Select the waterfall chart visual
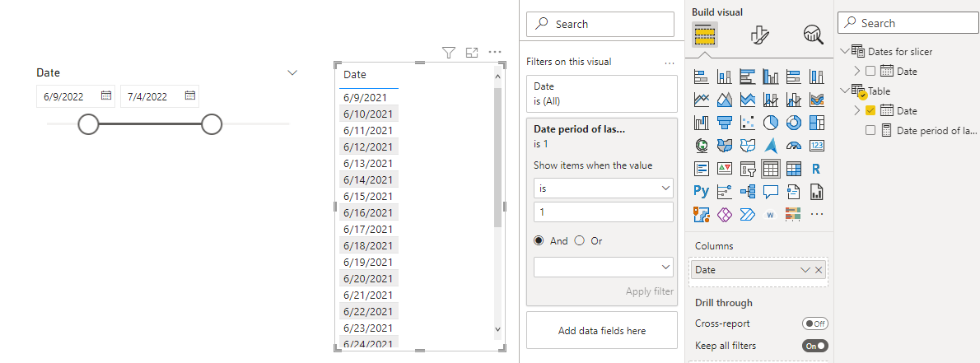The height and width of the screenshot is (363, 980). click(x=702, y=123)
